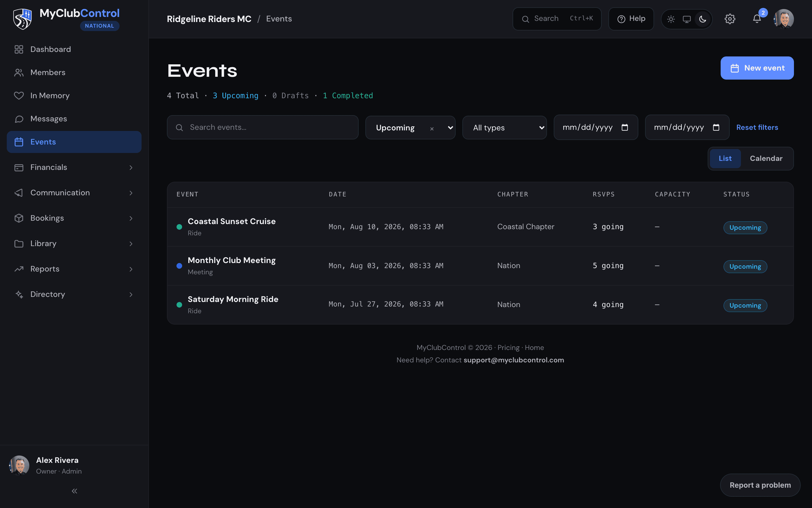The image size is (812, 508).
Task: Expand the Communication section chevron
Action: [x=131, y=193]
